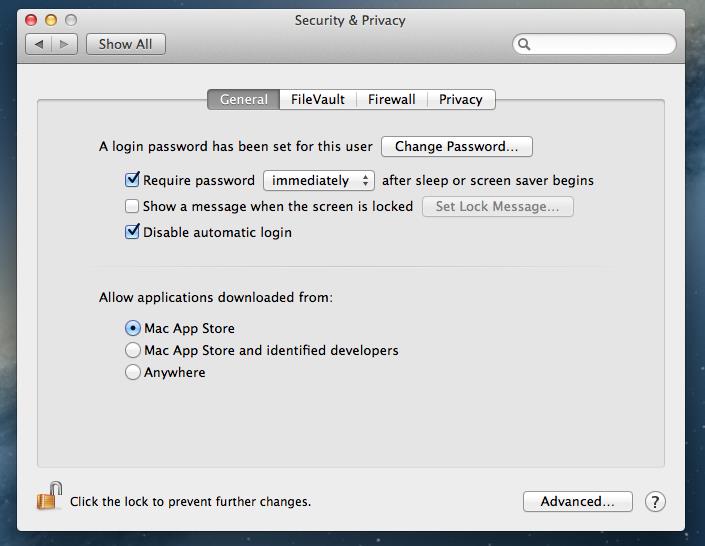This screenshot has width=705, height=546.
Task: Click 'A login password has been set' text
Action: tap(236, 147)
